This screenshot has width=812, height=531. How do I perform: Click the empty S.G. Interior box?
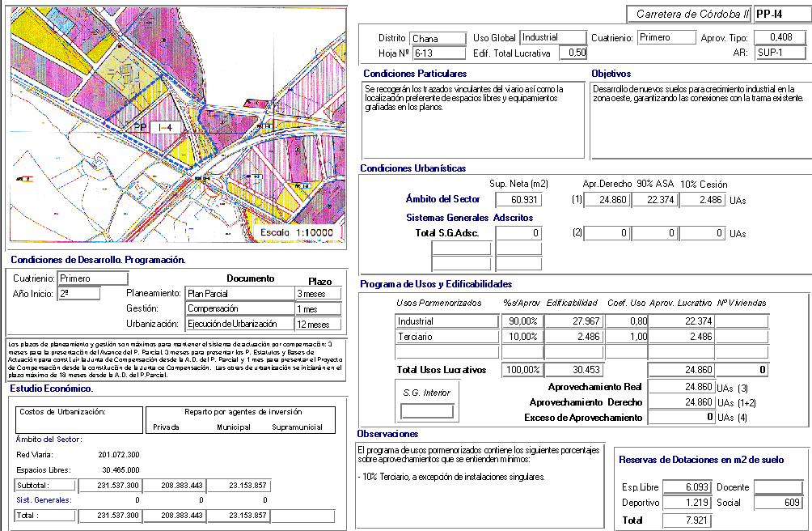pos(428,411)
